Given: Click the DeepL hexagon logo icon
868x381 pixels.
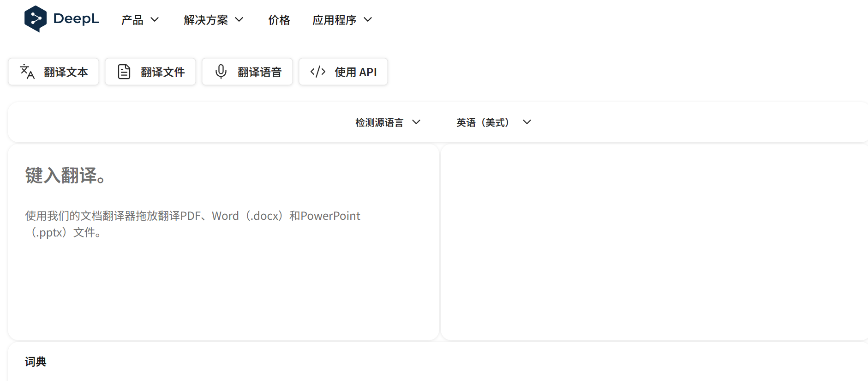Looking at the screenshot, I should coord(36,19).
